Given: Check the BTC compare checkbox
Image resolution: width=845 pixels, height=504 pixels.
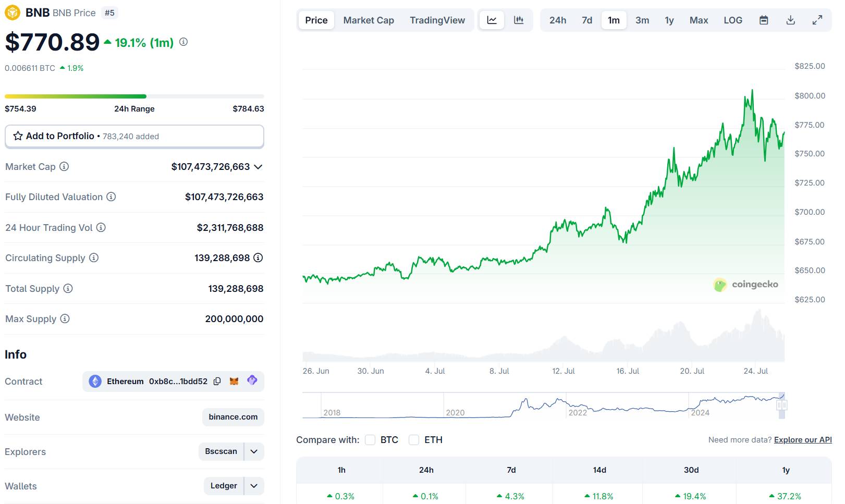Looking at the screenshot, I should click(x=370, y=440).
